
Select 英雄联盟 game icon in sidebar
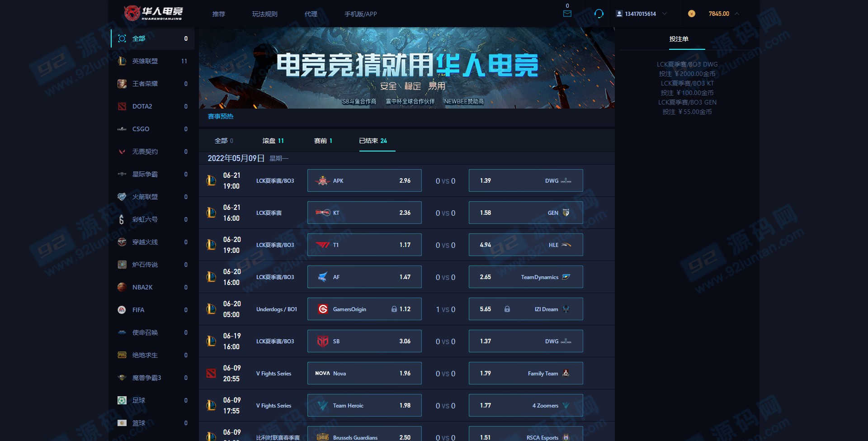coord(122,61)
